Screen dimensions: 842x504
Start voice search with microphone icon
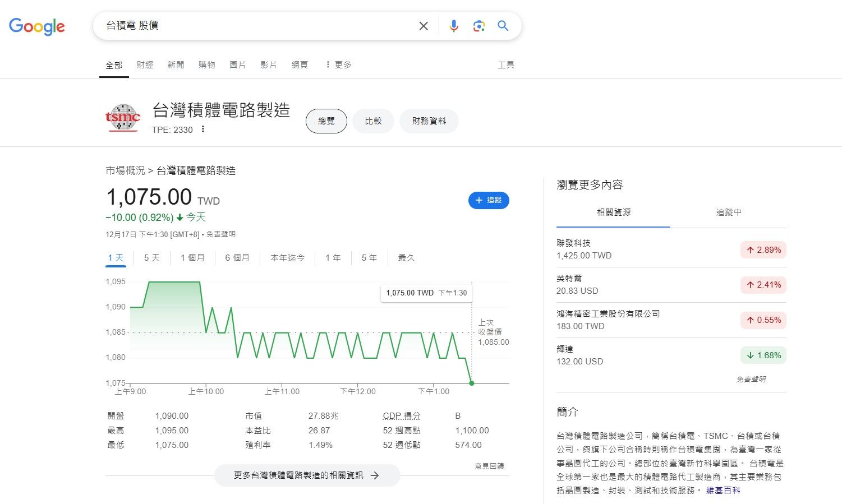coord(454,26)
